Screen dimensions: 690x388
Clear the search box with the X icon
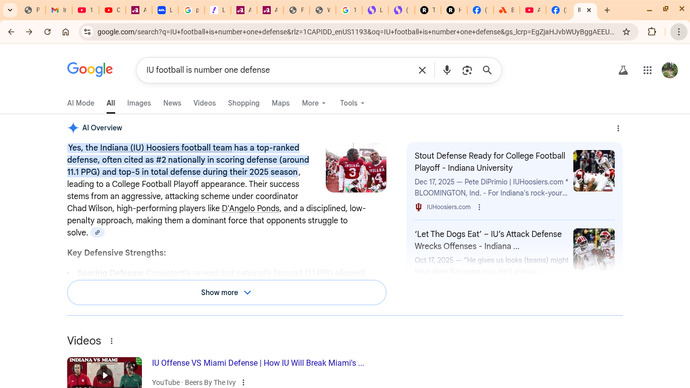(422, 70)
